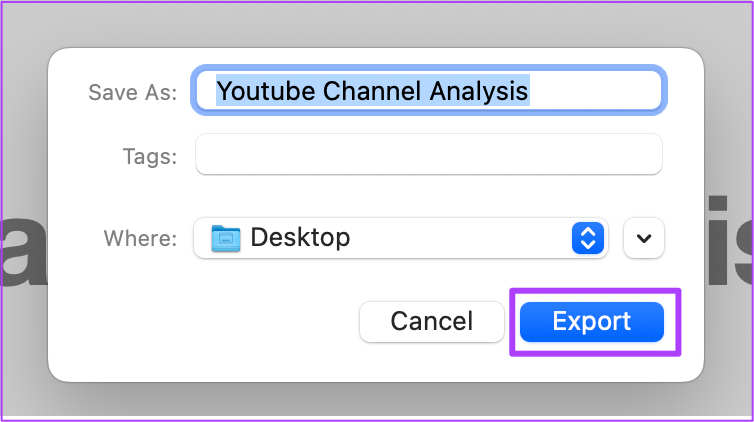The width and height of the screenshot is (754, 422).
Task: Click the word Channel in filename
Action: [x=372, y=90]
